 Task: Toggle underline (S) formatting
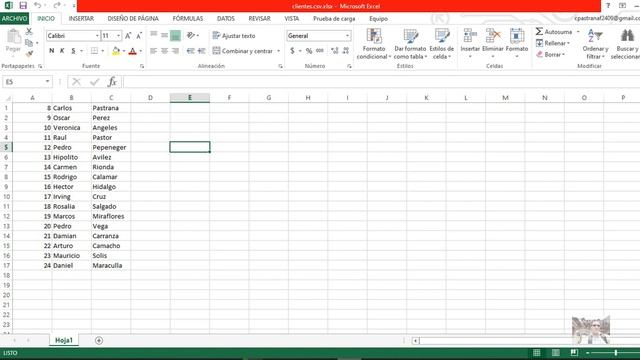point(73,51)
